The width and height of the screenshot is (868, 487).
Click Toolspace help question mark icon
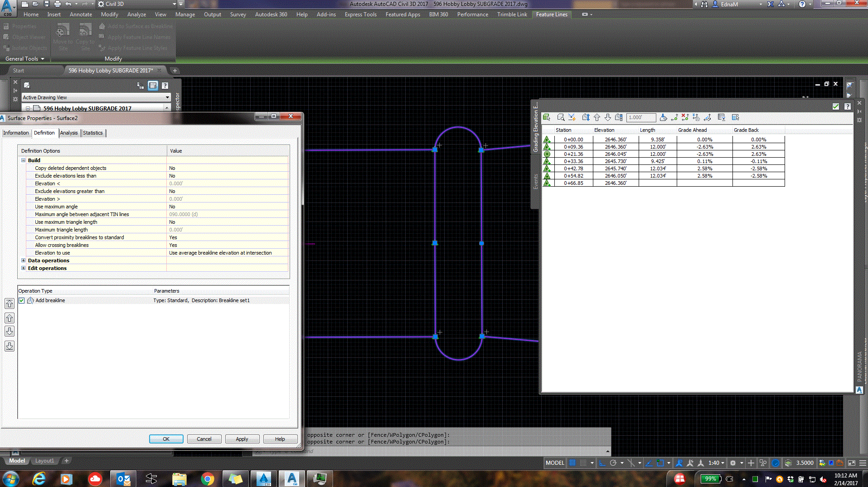pyautogui.click(x=165, y=85)
